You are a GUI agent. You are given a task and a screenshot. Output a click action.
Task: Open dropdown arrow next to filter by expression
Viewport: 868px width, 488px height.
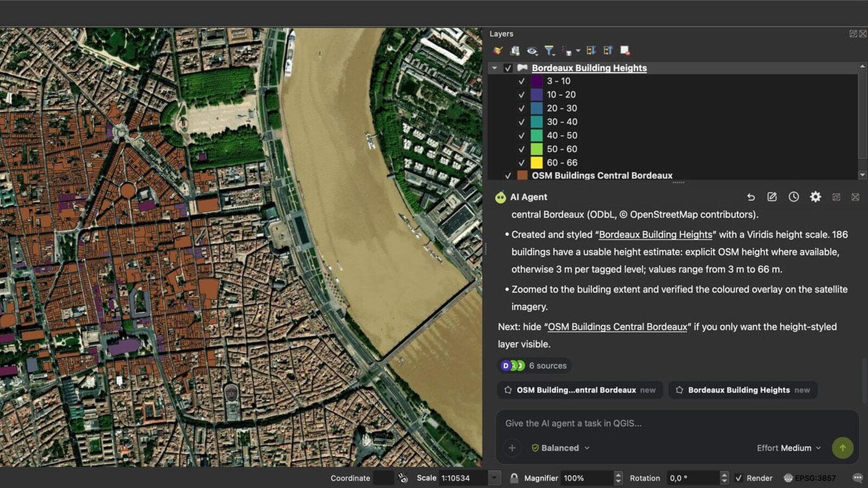[578, 51]
